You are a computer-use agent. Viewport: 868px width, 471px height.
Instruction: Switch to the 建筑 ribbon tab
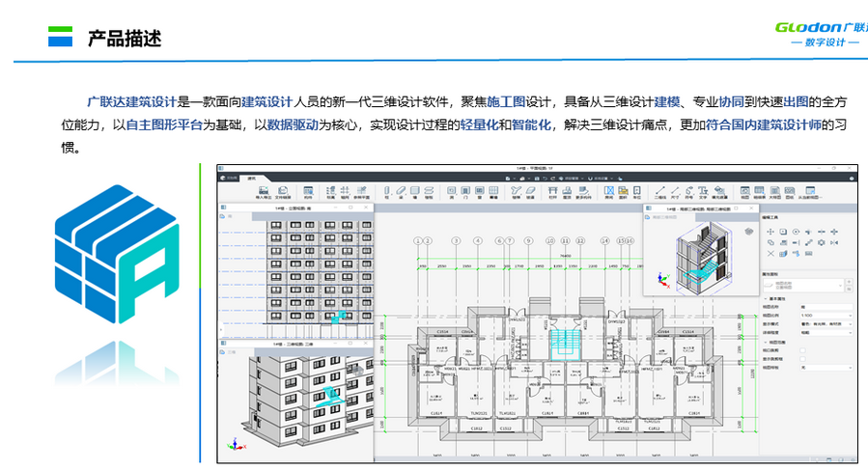point(251,179)
